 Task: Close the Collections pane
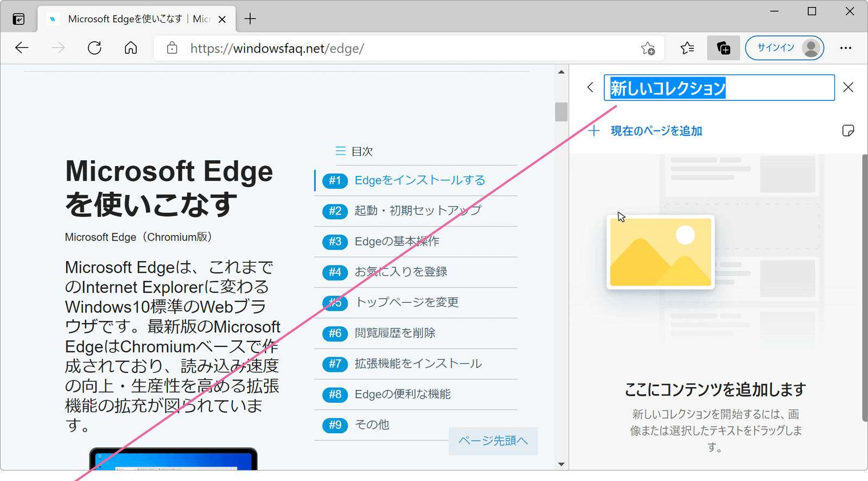pyautogui.click(x=848, y=87)
